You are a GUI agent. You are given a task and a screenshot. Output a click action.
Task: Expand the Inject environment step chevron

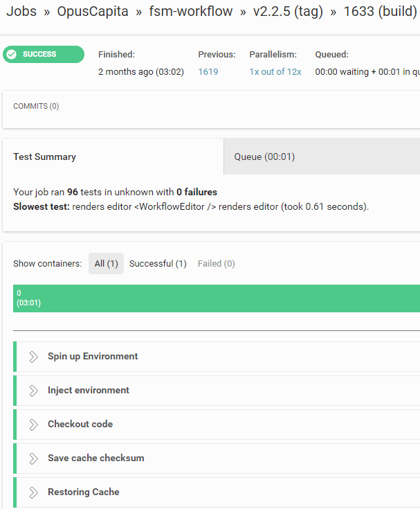(x=33, y=391)
